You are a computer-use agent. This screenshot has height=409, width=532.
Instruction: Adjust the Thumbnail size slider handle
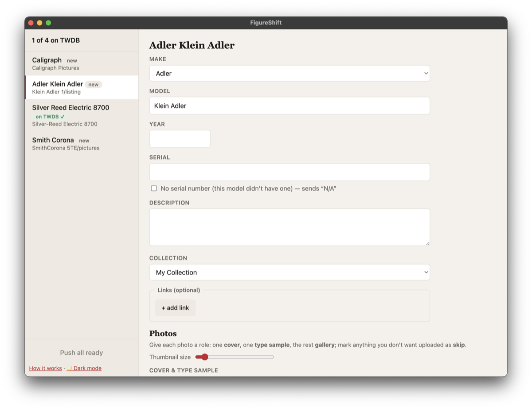(x=204, y=357)
